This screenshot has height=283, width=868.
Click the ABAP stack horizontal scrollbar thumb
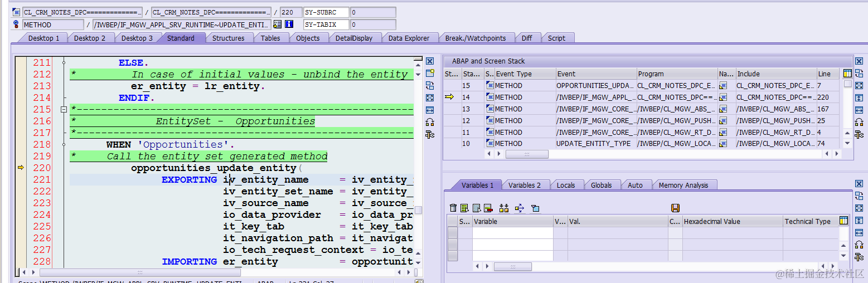526,154
